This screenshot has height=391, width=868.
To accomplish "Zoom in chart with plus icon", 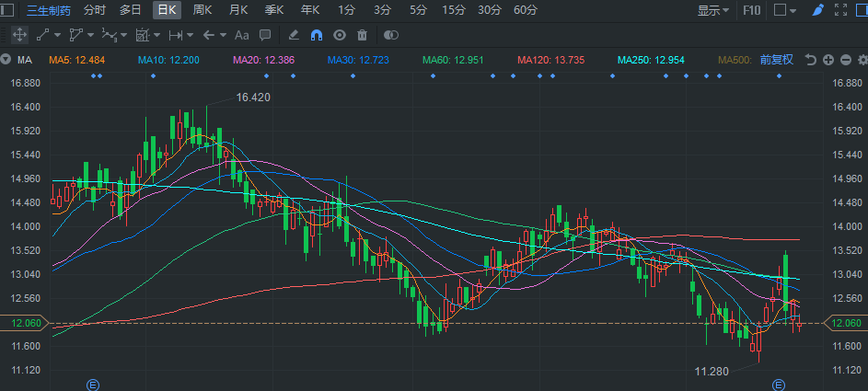I will 828,60.
